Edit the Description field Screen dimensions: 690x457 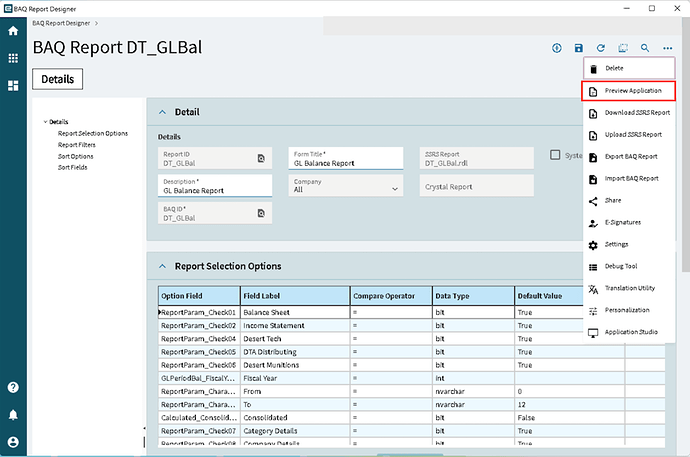click(215, 186)
